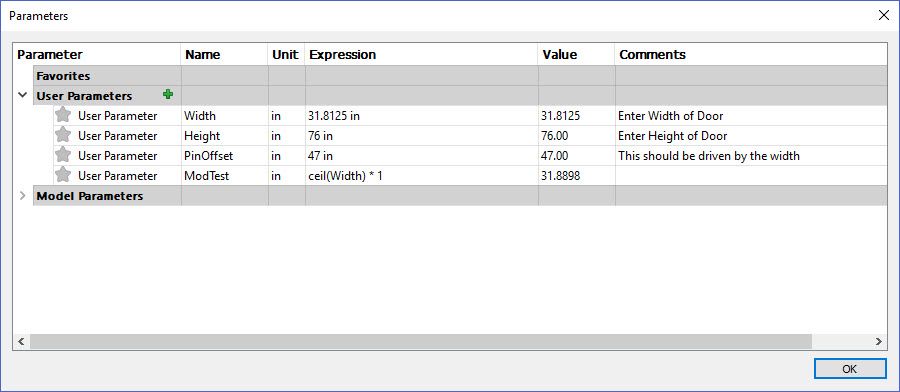Click the horizontal scrollbar thumb
Image resolution: width=900 pixels, height=392 pixels.
point(421,341)
